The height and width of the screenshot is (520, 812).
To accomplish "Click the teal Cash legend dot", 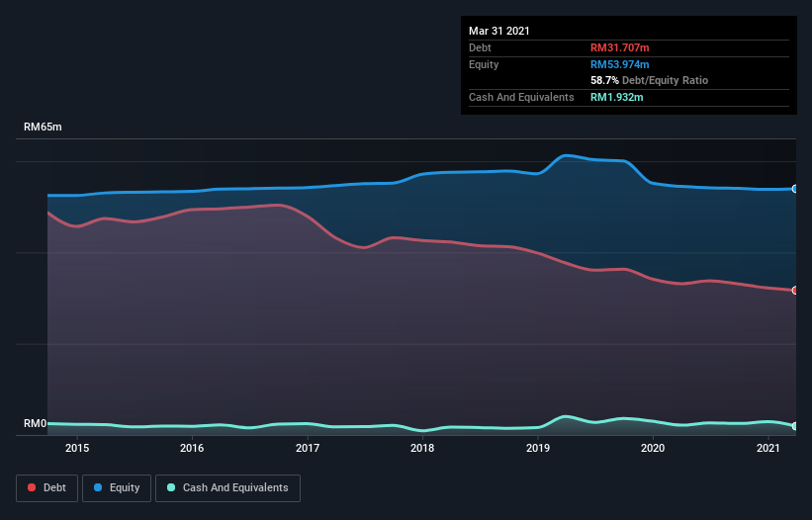I will point(171,487).
